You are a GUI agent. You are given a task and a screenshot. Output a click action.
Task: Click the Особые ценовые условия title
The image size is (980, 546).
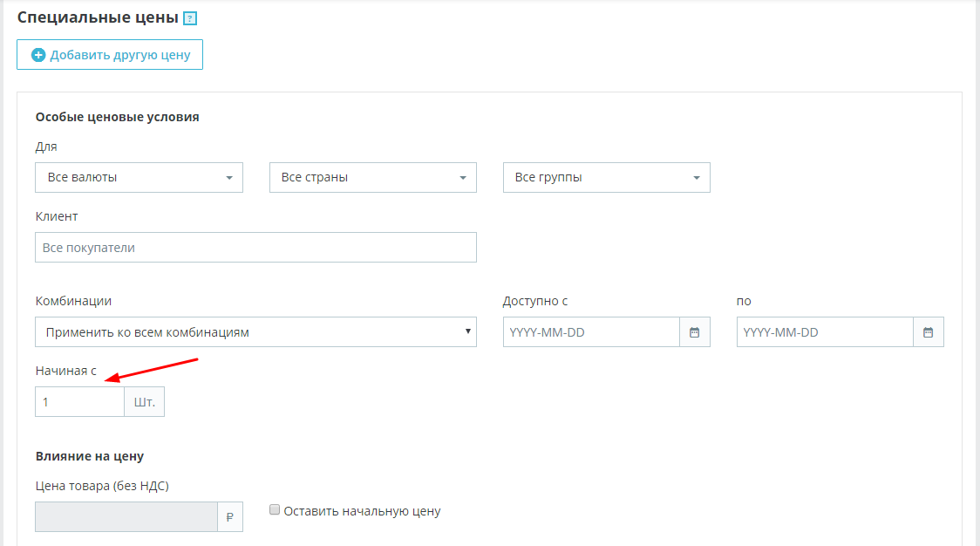tap(117, 117)
